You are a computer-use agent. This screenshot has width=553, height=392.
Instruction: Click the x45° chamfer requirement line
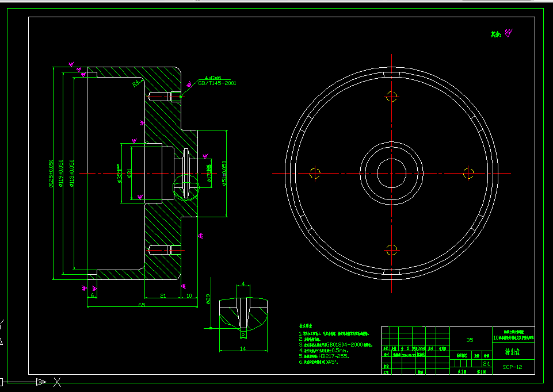click(318, 362)
